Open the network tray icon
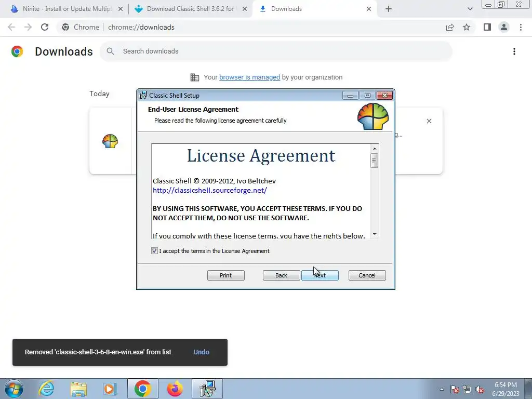532x399 pixels. tap(467, 390)
